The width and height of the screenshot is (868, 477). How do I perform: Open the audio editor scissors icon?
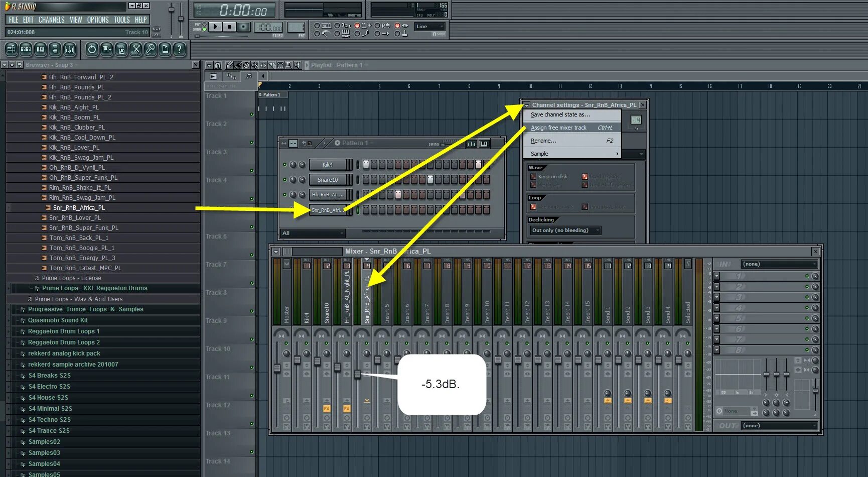[x=135, y=49]
